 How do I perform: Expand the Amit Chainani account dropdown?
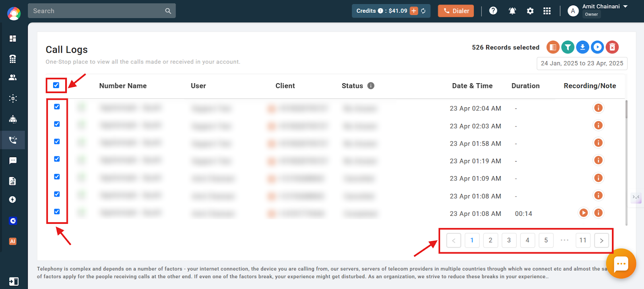[x=625, y=6]
